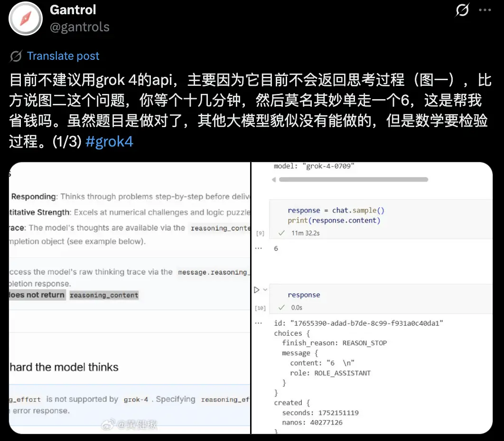The width and height of the screenshot is (504, 441).
Task: Open the left documentation screenshot image
Action: coord(129,298)
